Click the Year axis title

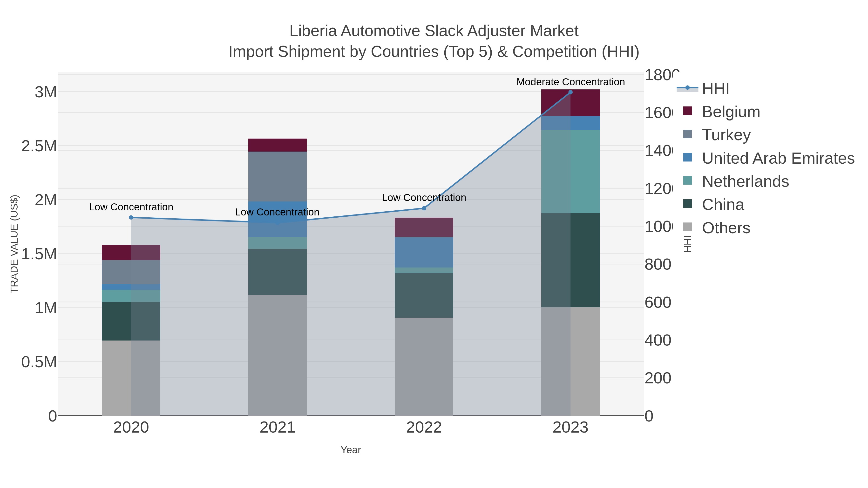(x=351, y=450)
